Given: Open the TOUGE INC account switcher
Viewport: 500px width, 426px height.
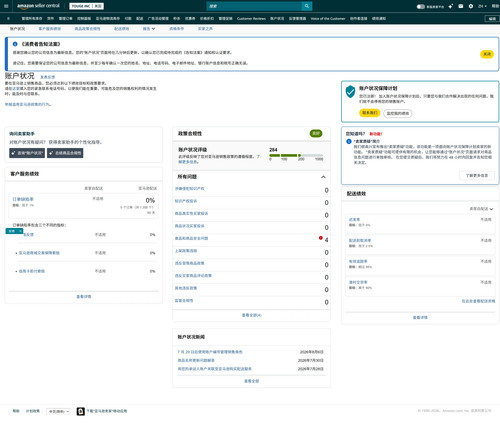Looking at the screenshot, I should (87, 6).
